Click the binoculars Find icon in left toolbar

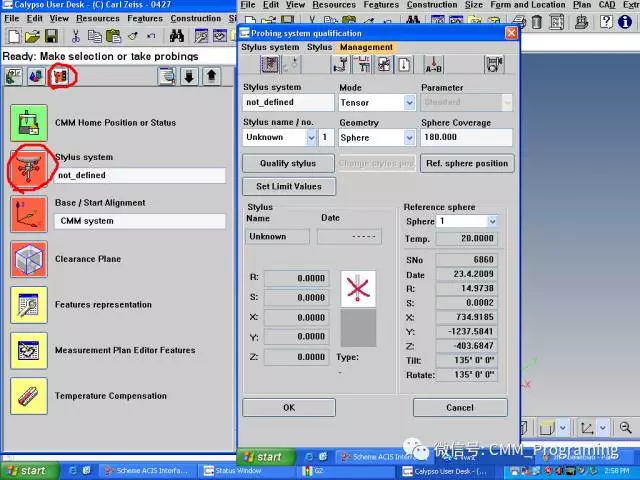pos(176,36)
